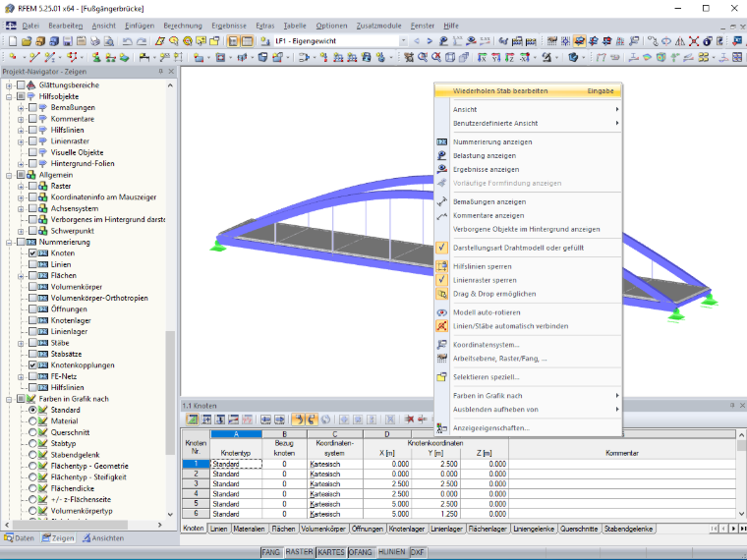Click the new node tool icon

13,58
